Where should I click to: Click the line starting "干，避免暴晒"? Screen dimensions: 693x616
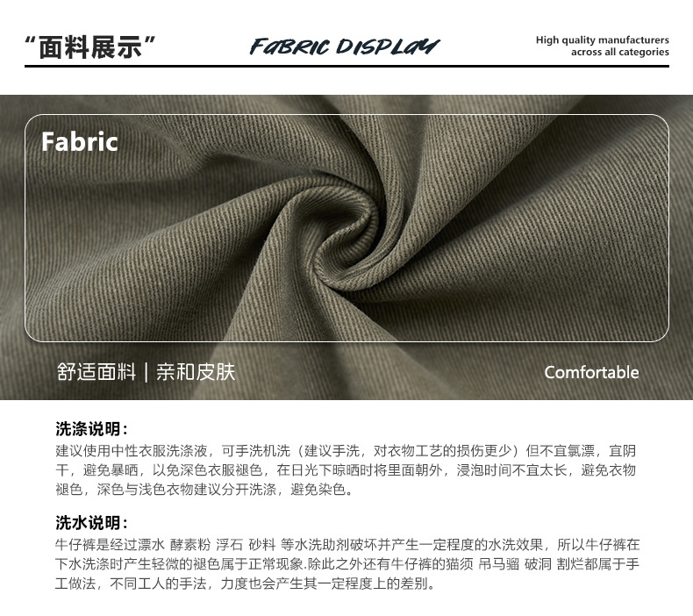click(x=346, y=470)
